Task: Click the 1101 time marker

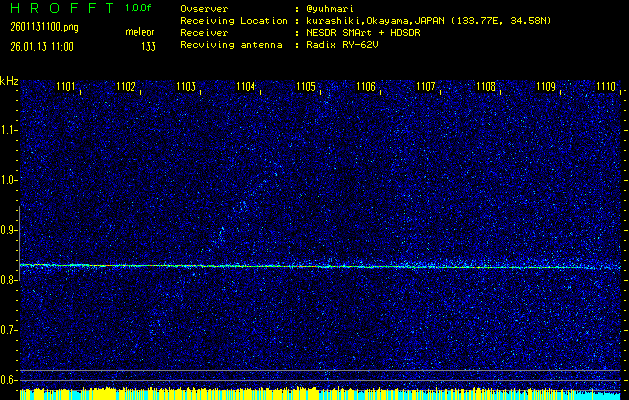Action: pyautogui.click(x=66, y=87)
